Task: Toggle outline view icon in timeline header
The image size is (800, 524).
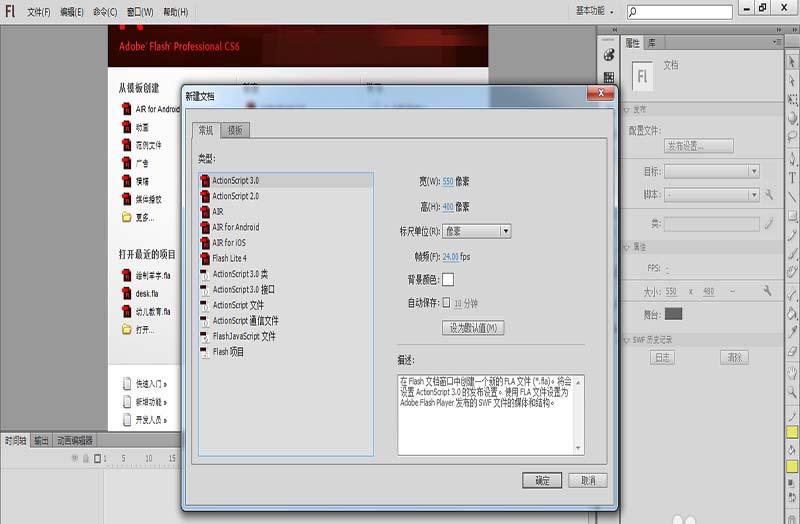Action: [97, 458]
